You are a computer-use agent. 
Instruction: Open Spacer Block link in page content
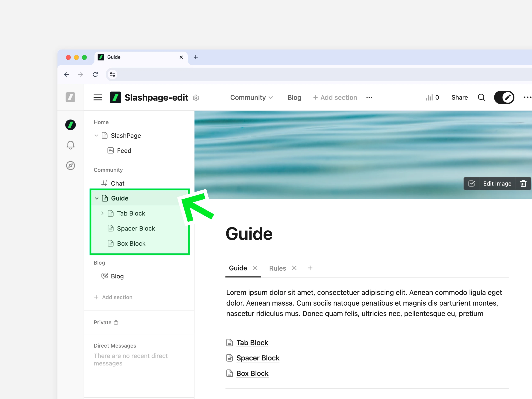[x=258, y=358]
